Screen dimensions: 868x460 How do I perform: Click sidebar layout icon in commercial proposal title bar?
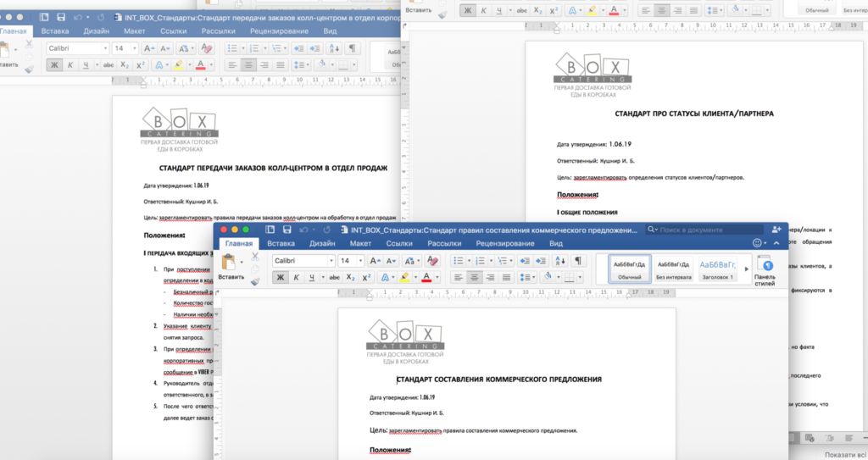[x=270, y=230]
